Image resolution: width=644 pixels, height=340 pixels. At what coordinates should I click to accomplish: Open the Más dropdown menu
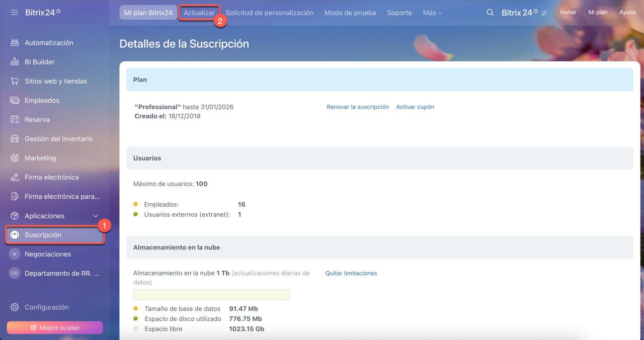coord(432,13)
